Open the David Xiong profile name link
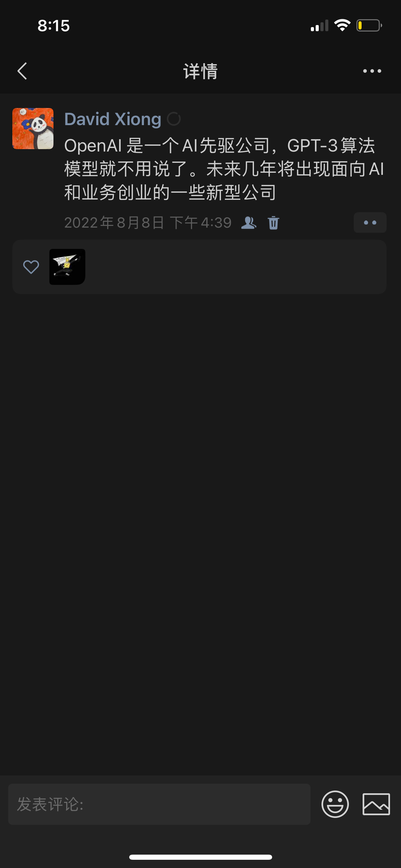 113,119
